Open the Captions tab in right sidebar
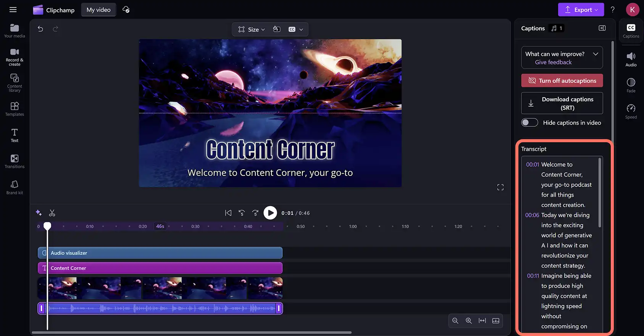The image size is (644, 336). (x=631, y=31)
